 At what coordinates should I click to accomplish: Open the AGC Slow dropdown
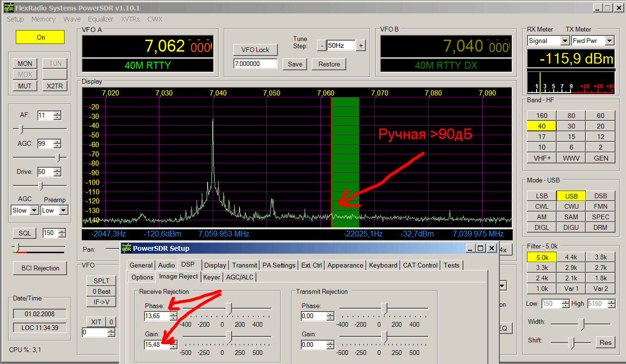34,210
